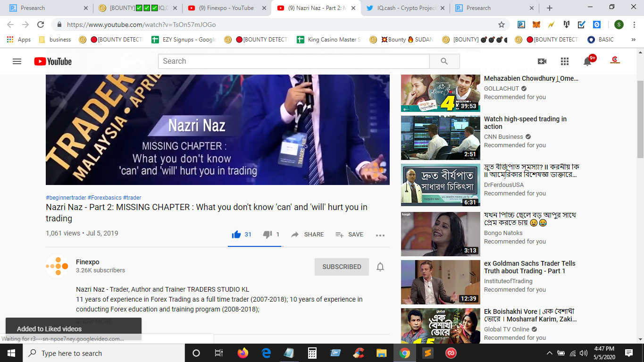Click the InstituteofTrading channel name
The image size is (644, 362).
508,281
